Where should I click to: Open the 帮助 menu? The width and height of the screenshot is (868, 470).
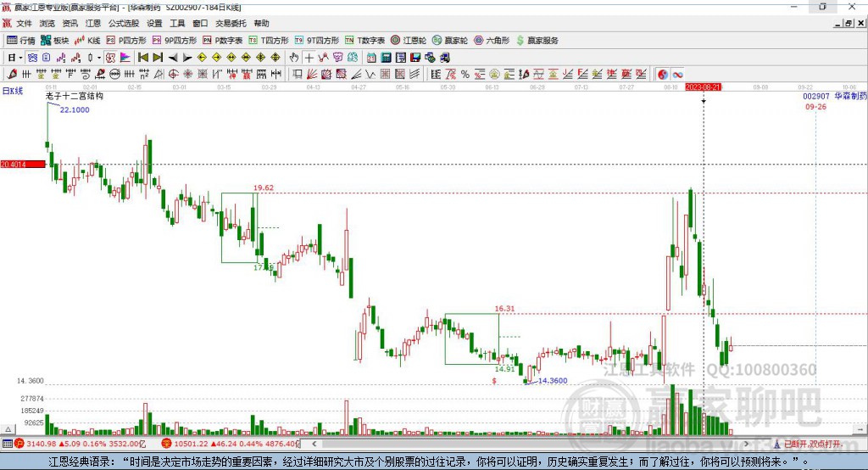261,23
